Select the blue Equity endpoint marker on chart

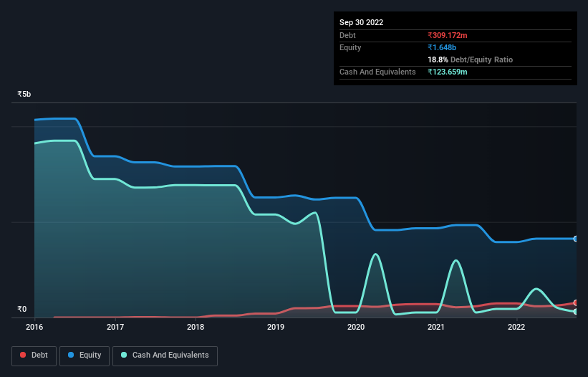(576, 239)
